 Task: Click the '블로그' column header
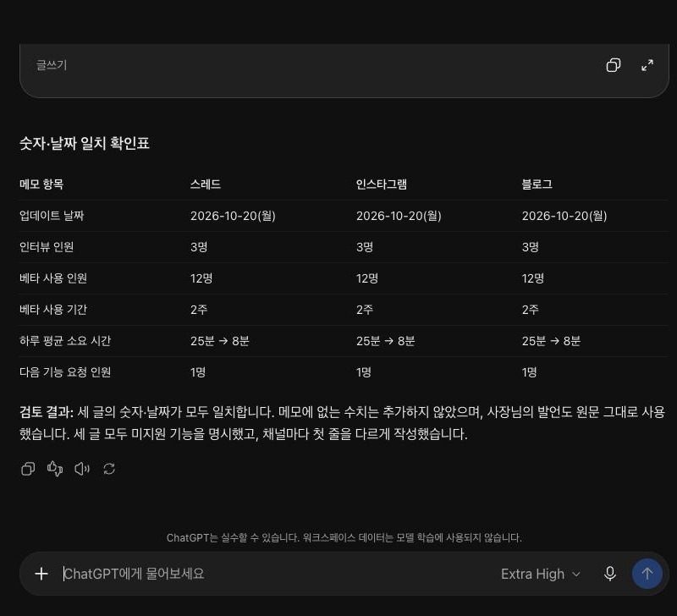pyautogui.click(x=537, y=184)
